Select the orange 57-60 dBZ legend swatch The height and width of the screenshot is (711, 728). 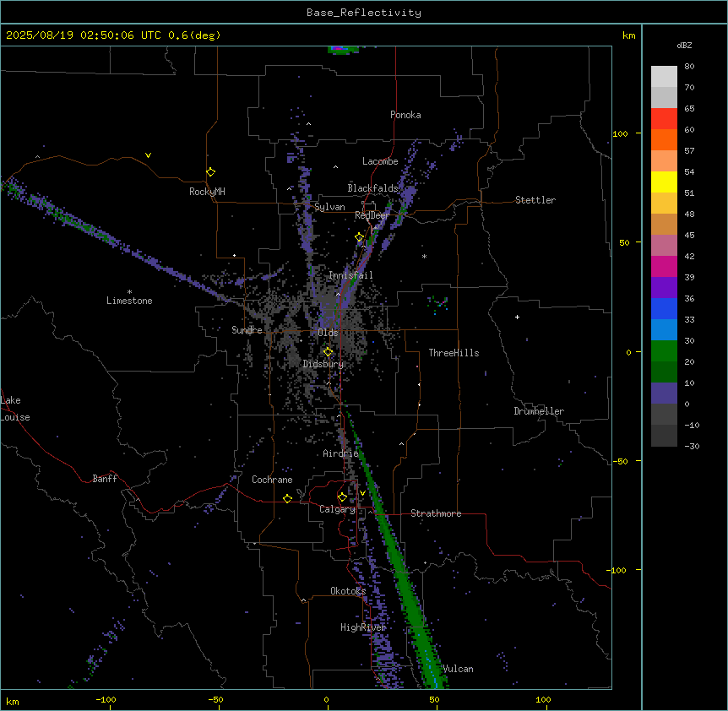click(664, 139)
